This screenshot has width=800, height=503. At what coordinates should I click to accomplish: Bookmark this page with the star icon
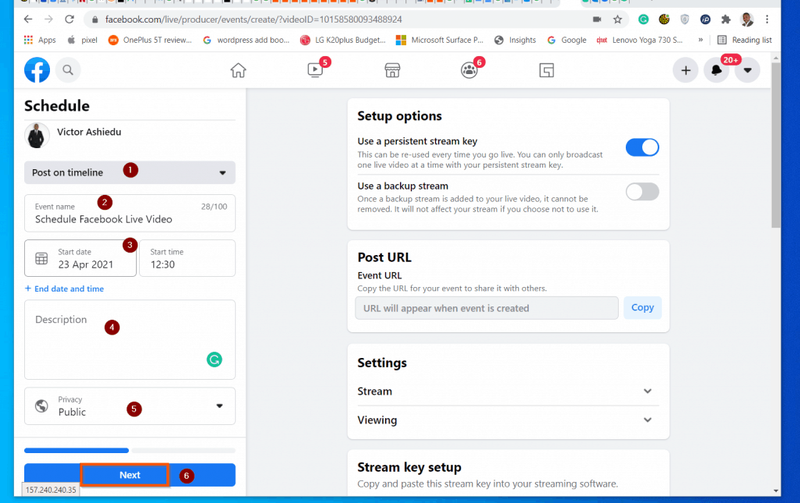pos(617,19)
